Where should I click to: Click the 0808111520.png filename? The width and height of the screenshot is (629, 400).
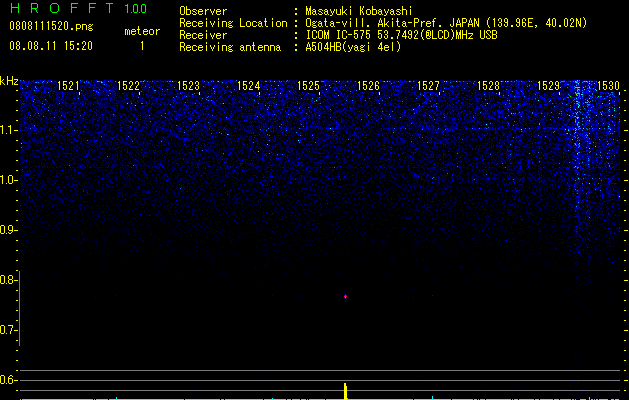pyautogui.click(x=51, y=26)
